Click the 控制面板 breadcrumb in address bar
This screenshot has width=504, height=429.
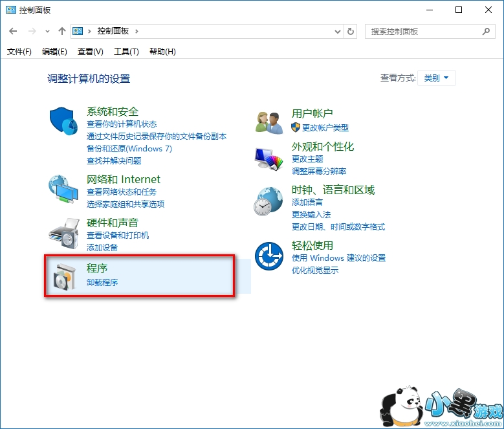pos(113,31)
